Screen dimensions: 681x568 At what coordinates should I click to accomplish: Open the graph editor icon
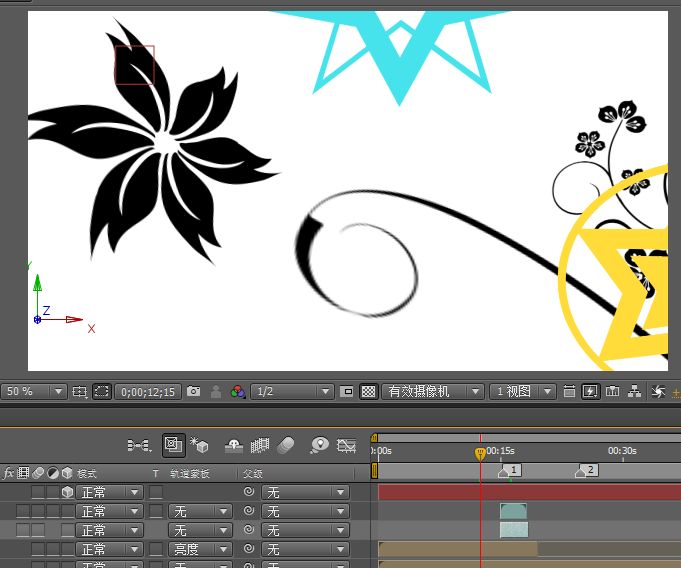(x=347, y=446)
